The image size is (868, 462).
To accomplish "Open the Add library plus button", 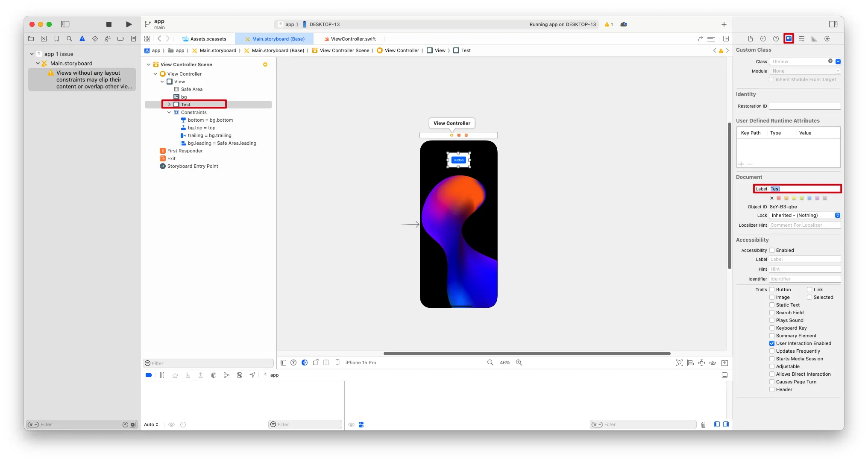I will (x=724, y=24).
